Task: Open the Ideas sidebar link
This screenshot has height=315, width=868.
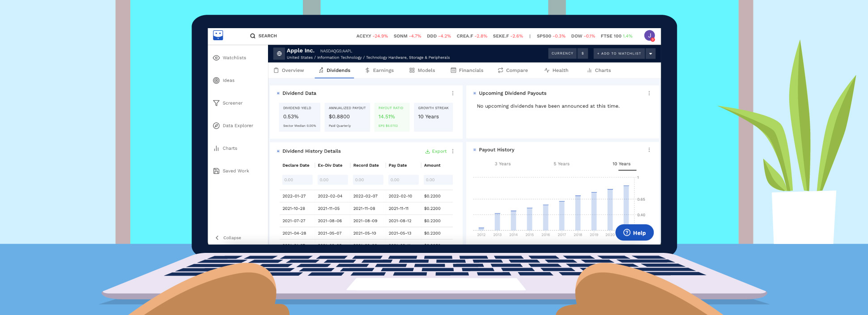Action: [229, 80]
